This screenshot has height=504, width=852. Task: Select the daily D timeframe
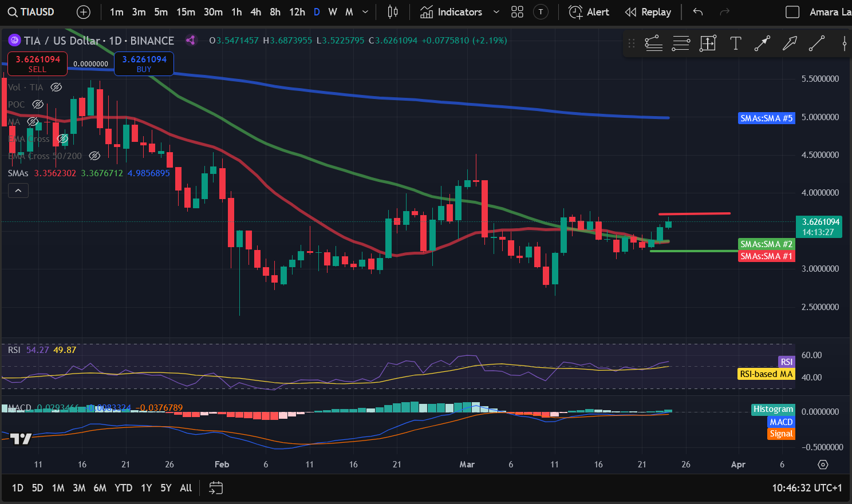tap(317, 12)
